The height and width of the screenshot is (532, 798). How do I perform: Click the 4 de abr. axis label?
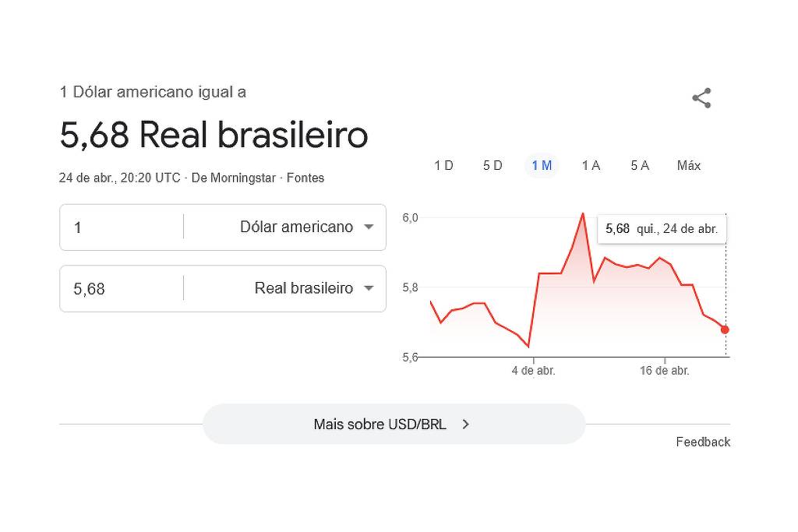pos(533,371)
